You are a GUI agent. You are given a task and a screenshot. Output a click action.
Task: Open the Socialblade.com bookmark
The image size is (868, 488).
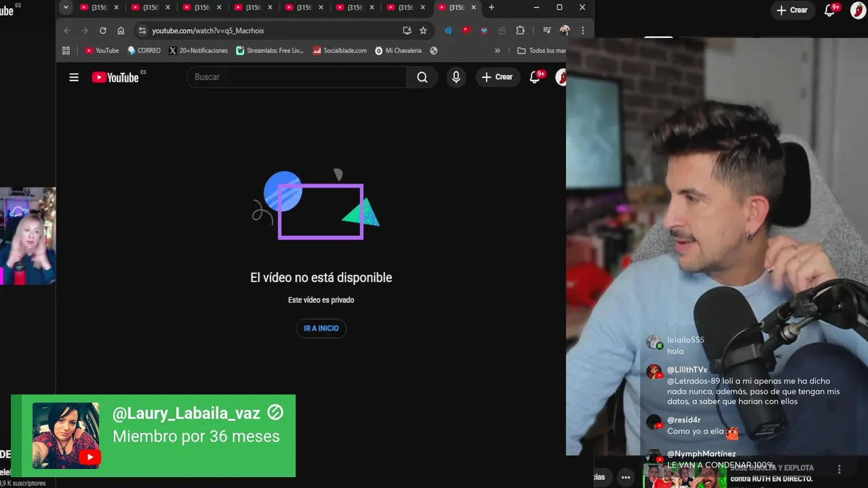pos(340,51)
